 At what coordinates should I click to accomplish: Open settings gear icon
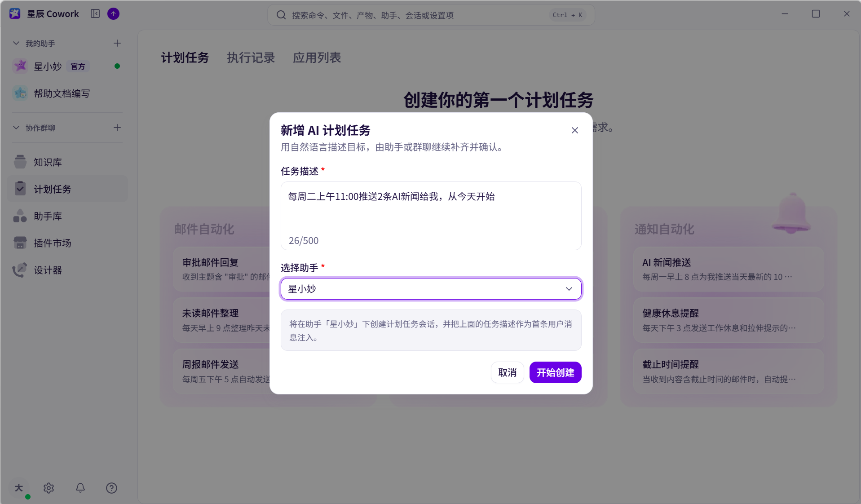[x=49, y=488]
